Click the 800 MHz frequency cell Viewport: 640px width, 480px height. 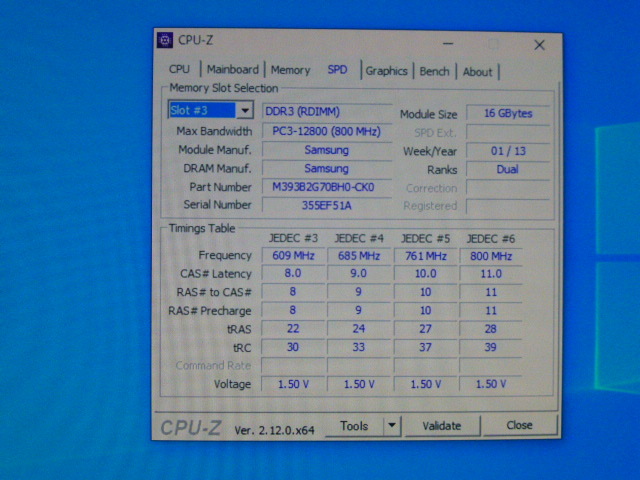(491, 256)
